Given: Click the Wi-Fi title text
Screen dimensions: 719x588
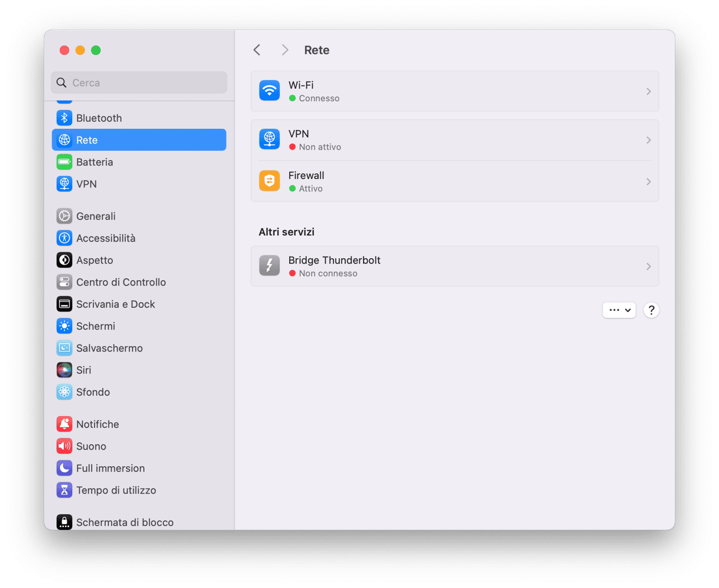Looking at the screenshot, I should coord(301,85).
